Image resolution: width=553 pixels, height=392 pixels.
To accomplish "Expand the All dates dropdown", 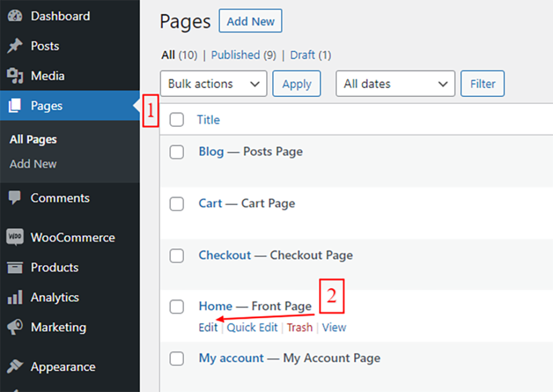I will (x=395, y=84).
